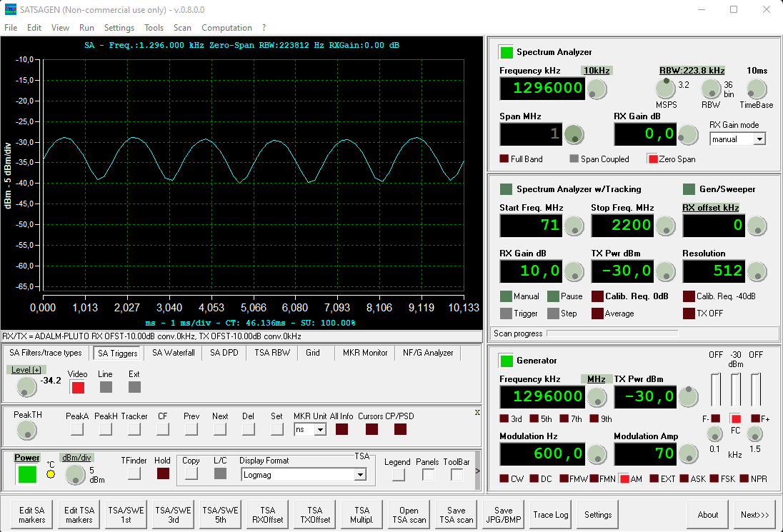Click the RBW knob
The image size is (783, 532).
711,89
